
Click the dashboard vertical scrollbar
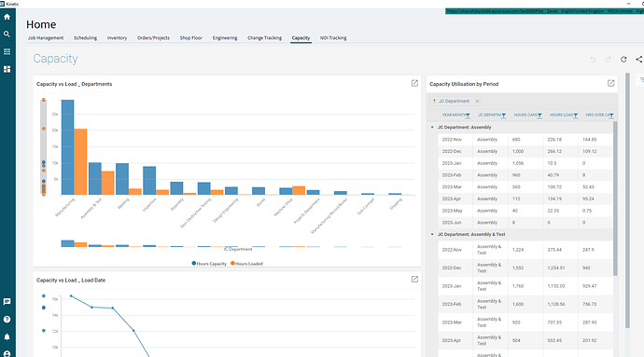coord(627,200)
